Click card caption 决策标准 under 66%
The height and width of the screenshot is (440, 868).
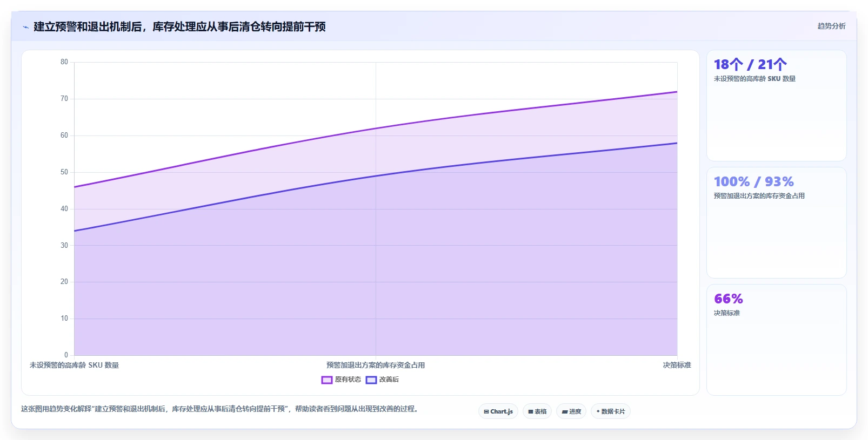point(727,313)
